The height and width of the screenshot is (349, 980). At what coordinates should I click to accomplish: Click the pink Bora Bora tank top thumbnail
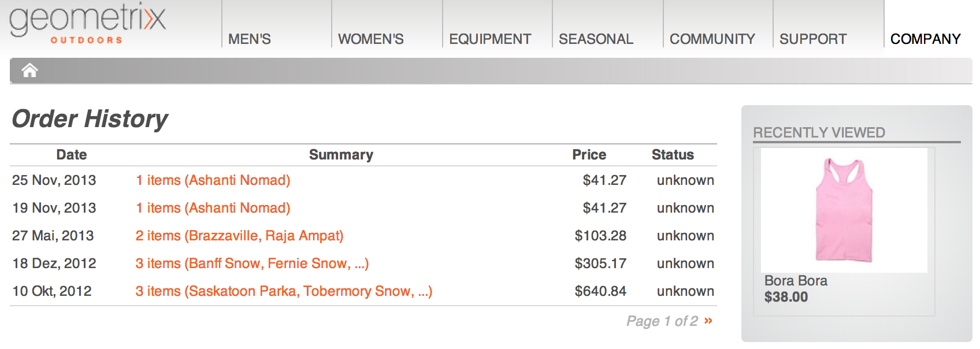pos(844,210)
